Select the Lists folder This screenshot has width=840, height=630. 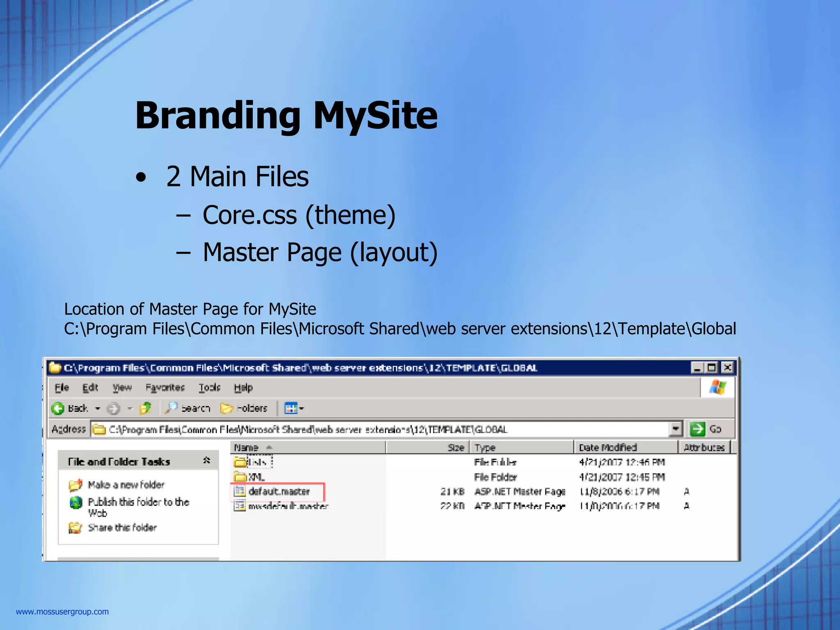click(x=253, y=462)
